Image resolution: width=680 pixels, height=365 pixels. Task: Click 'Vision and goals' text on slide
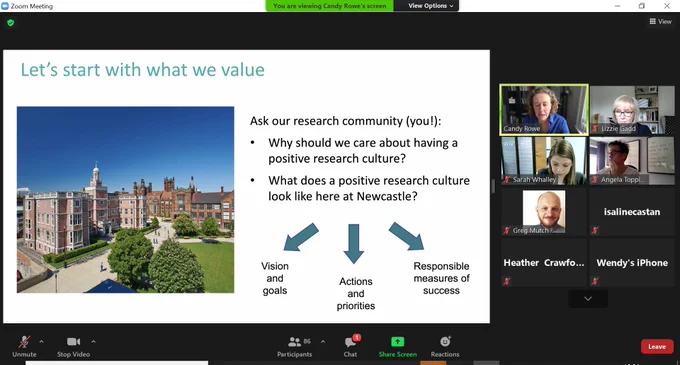click(275, 278)
